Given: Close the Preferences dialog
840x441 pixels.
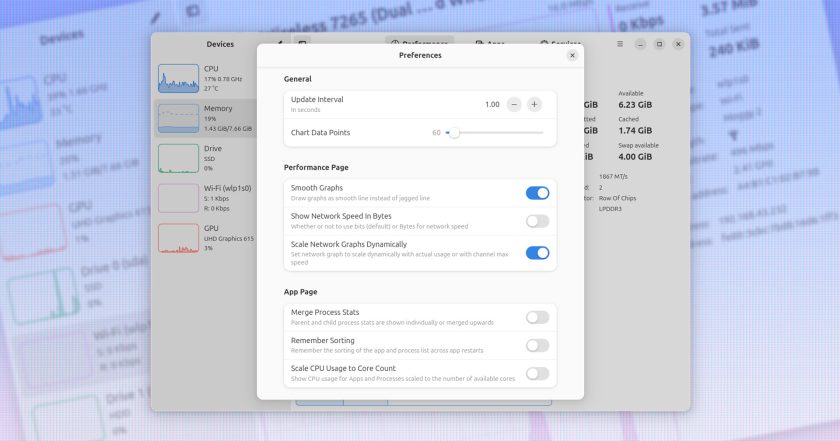Looking at the screenshot, I should (x=572, y=55).
